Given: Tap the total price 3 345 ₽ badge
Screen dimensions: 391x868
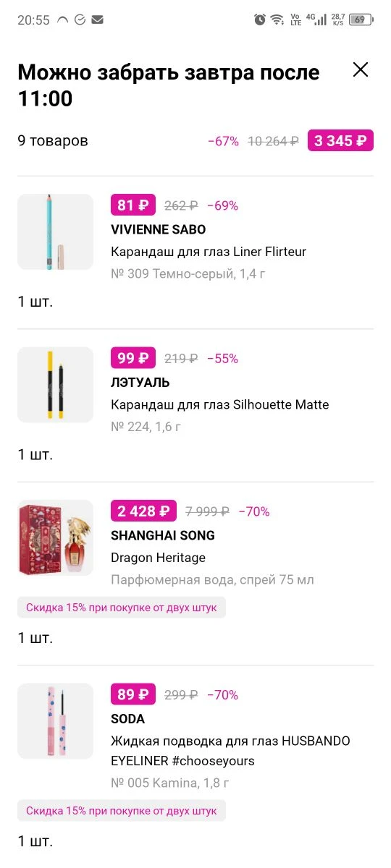Looking at the screenshot, I should tap(340, 141).
